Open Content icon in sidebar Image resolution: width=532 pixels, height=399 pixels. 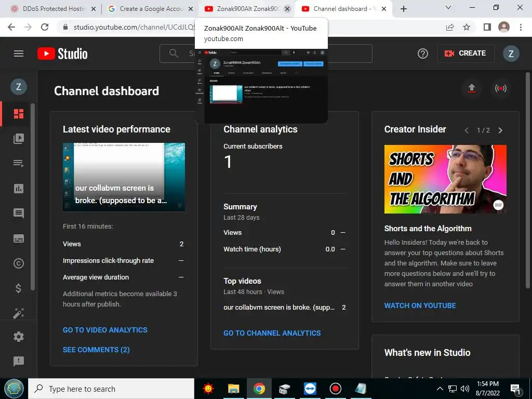pyautogui.click(x=19, y=138)
